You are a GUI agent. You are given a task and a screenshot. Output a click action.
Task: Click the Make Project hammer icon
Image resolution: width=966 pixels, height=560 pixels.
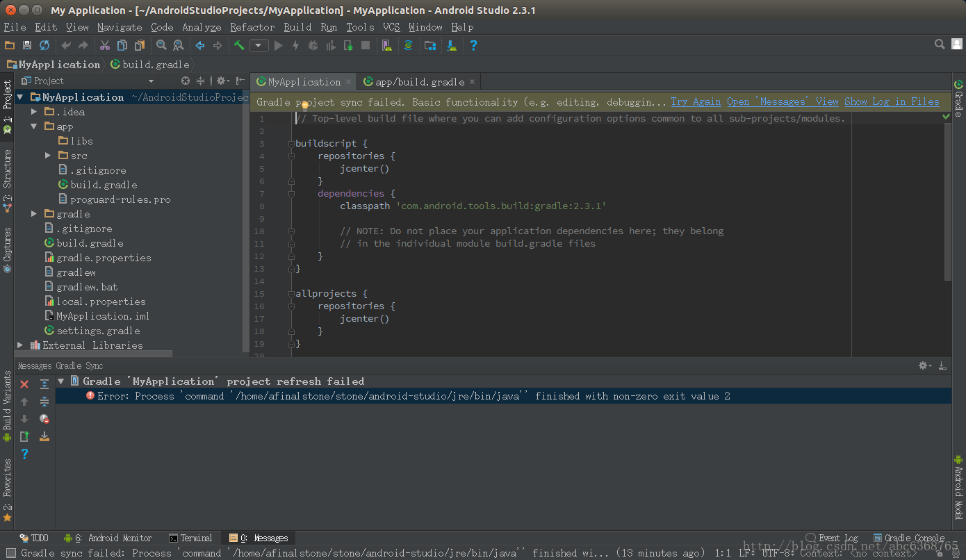pos(239,45)
